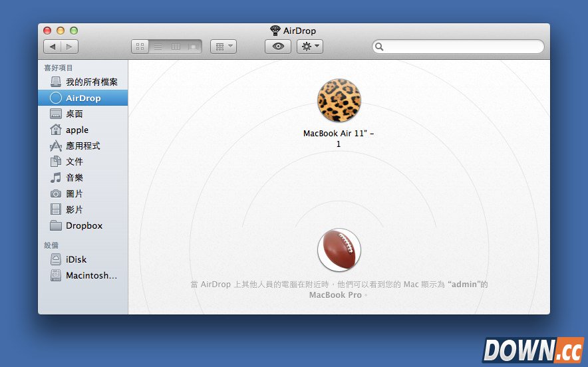This screenshot has height=367, width=588.
Task: Open 文件 in the sidebar
Action: (83, 162)
